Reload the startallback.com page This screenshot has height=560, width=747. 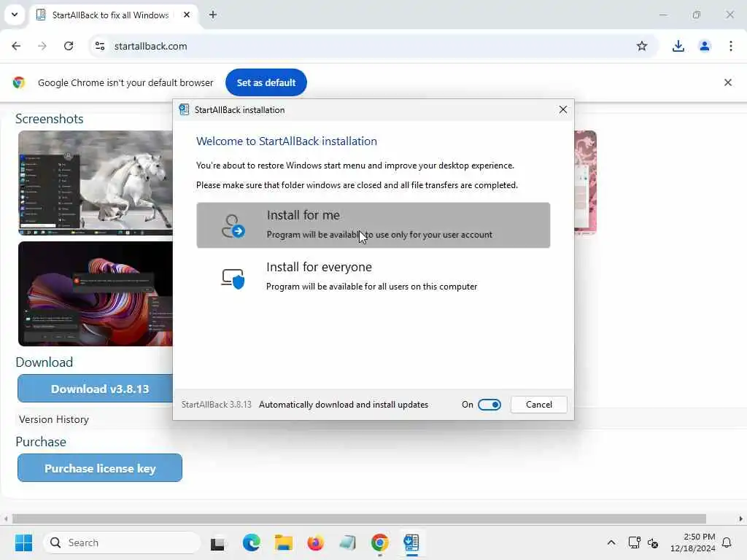pos(69,46)
